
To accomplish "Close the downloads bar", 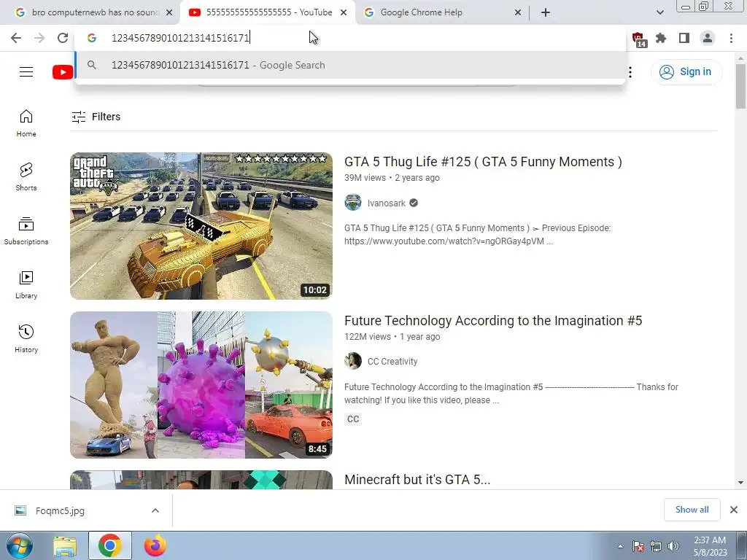I will click(x=734, y=510).
